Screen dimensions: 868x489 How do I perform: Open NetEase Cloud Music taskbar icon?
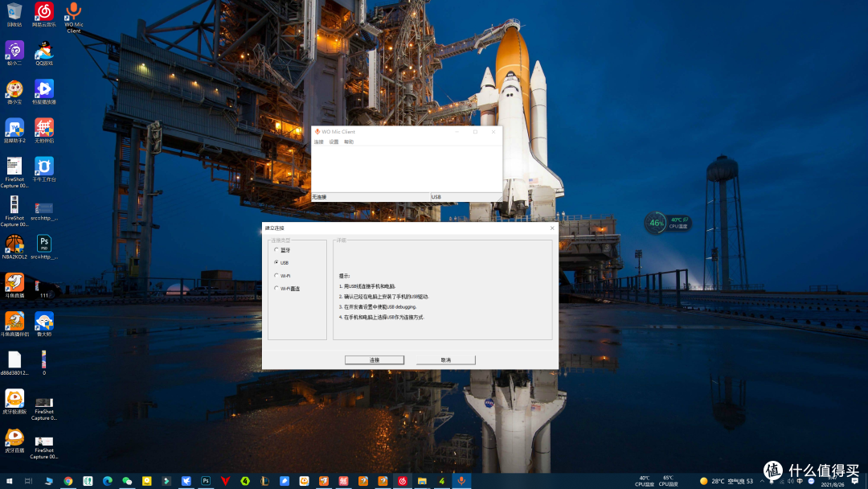tap(403, 481)
